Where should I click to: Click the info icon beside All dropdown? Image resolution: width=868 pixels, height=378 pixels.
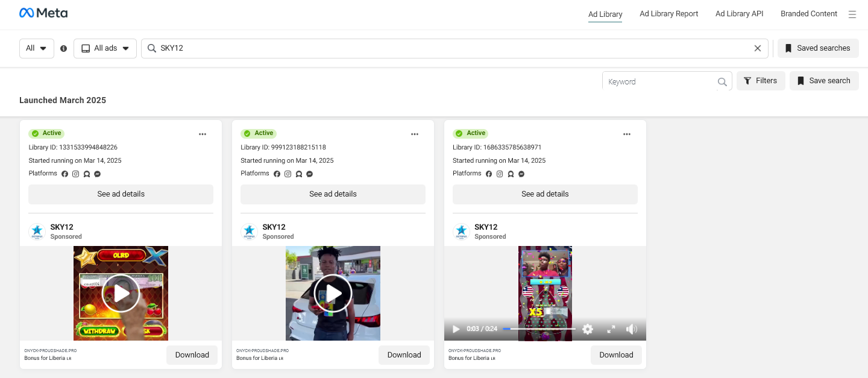pyautogui.click(x=64, y=48)
